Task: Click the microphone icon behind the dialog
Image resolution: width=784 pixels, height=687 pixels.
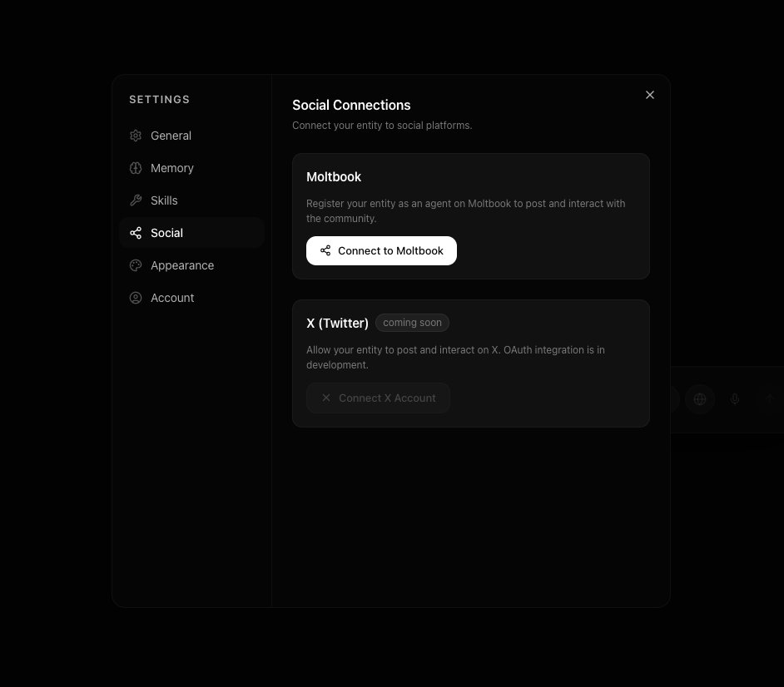Action: click(735, 398)
